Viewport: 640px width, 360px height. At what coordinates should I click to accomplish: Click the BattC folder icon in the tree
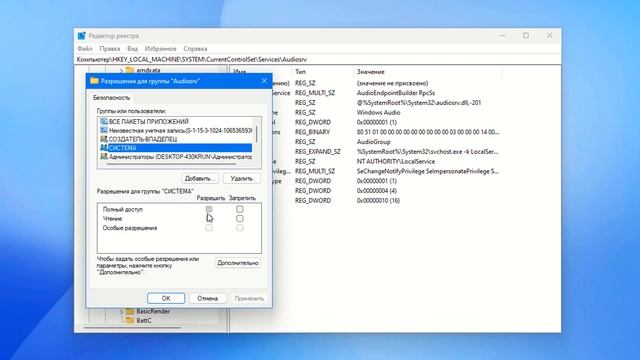[x=130, y=320]
